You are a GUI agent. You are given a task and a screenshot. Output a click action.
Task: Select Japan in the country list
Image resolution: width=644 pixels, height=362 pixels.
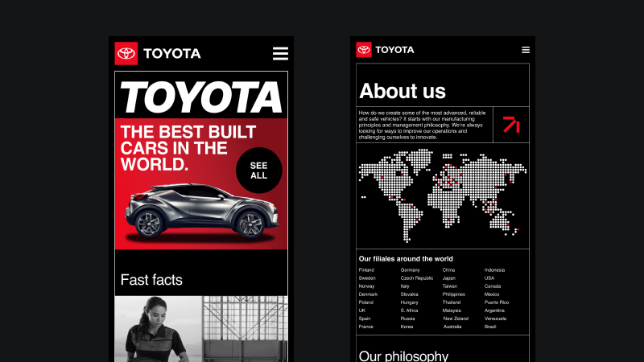[449, 278]
